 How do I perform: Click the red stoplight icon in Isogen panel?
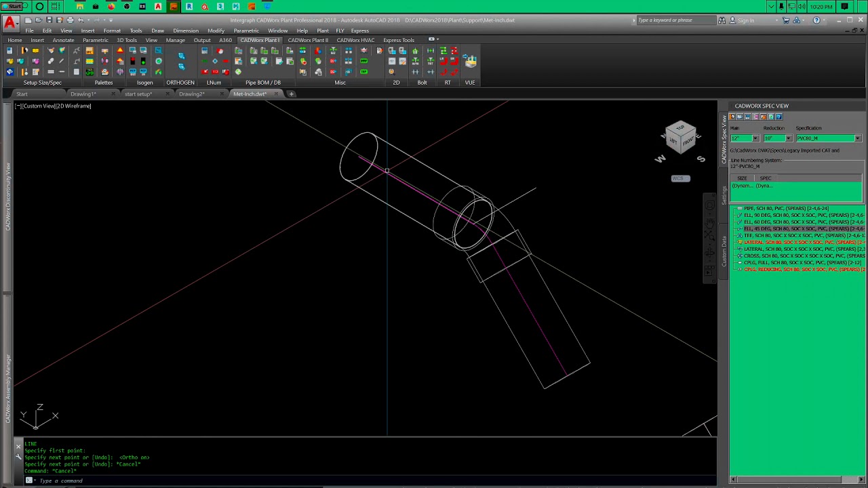click(132, 61)
